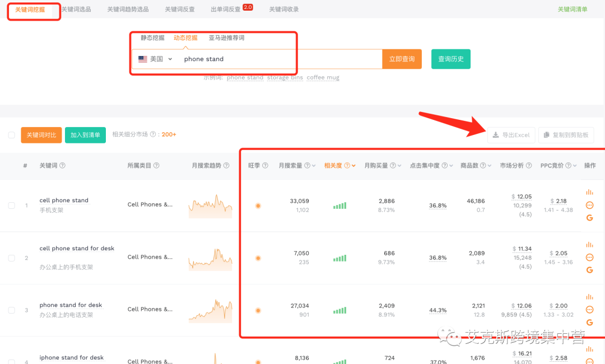Open the Google search icon for "cell phone stand for desk"

tap(589, 270)
